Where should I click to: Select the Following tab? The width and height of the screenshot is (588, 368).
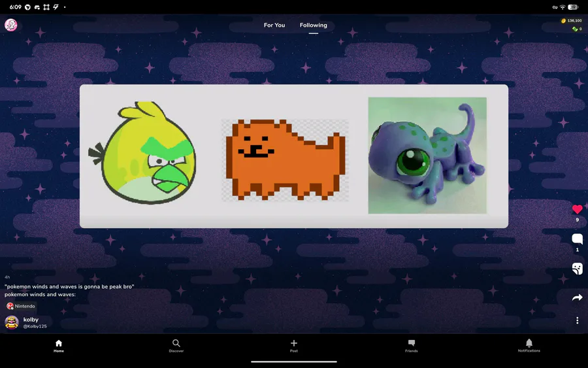tap(313, 25)
